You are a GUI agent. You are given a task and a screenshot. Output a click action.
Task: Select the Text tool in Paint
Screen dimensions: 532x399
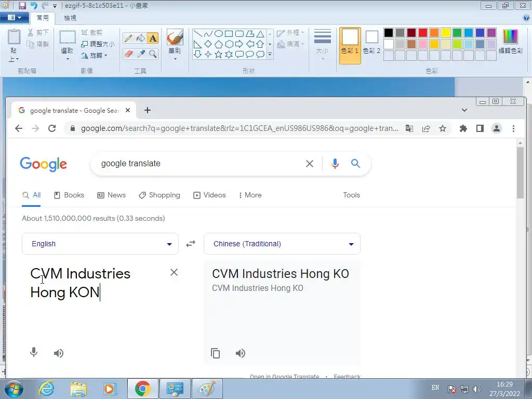[x=153, y=38]
